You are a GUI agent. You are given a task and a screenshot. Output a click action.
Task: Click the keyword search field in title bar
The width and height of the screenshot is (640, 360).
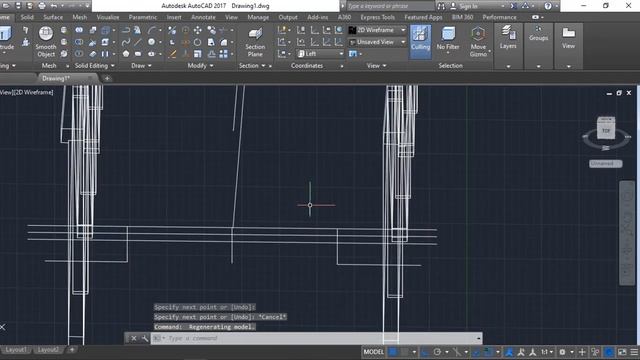391,6
